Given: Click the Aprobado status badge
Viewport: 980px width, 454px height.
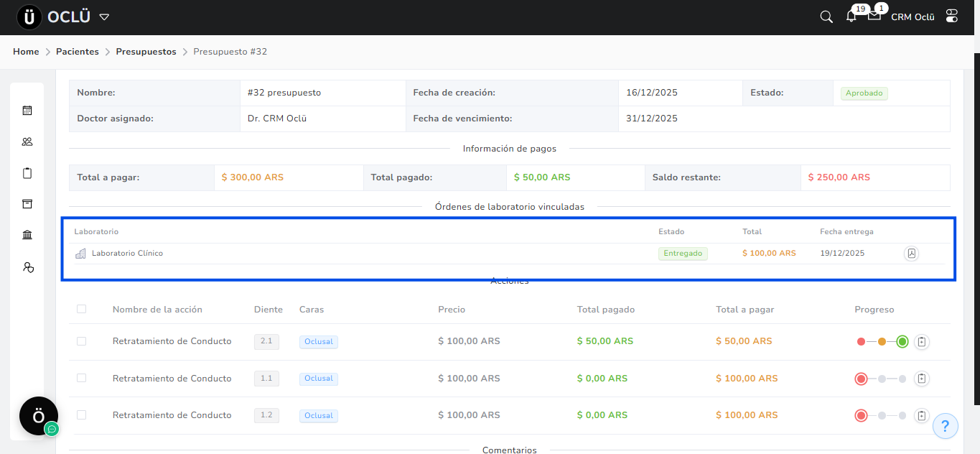Looking at the screenshot, I should tap(864, 93).
